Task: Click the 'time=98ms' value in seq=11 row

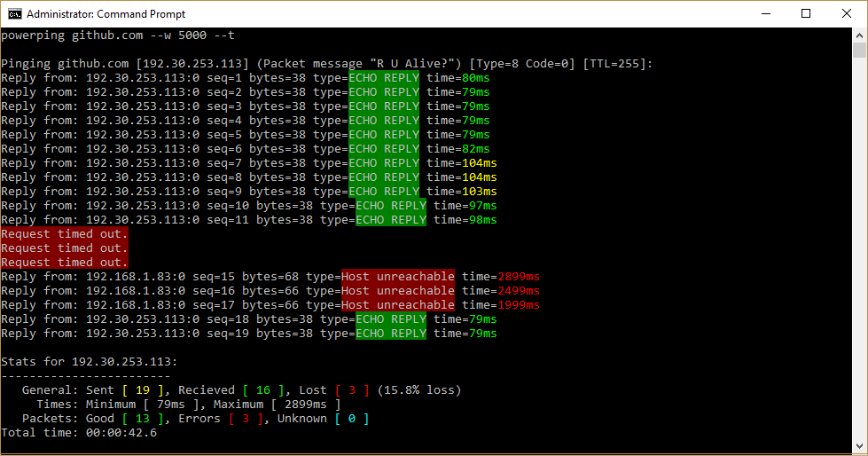Action: click(x=465, y=220)
